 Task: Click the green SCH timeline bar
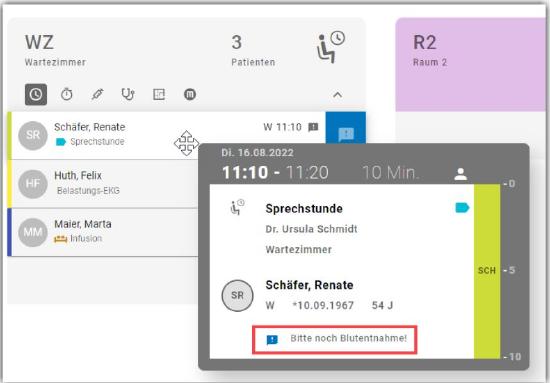click(487, 271)
